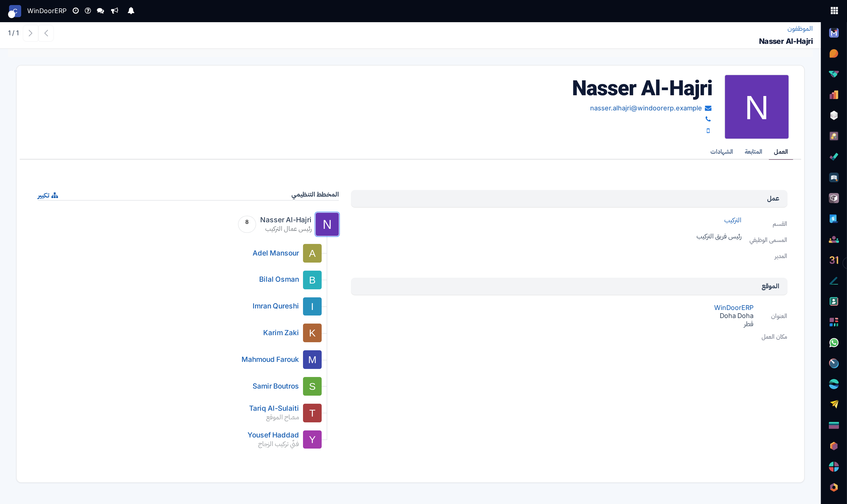Click the user avatar logo in top bar
The image size is (847, 504).
coord(14,11)
